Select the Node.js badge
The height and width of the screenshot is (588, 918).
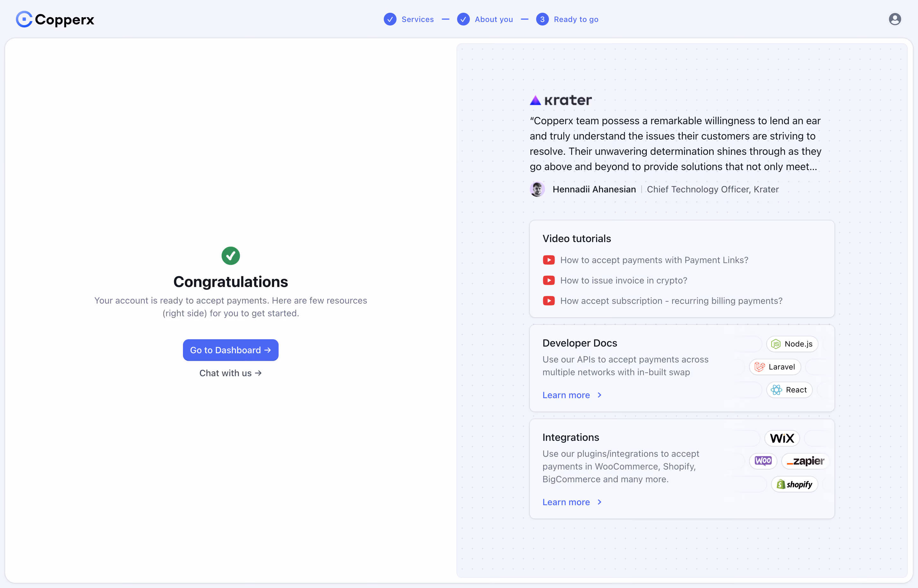792,344
